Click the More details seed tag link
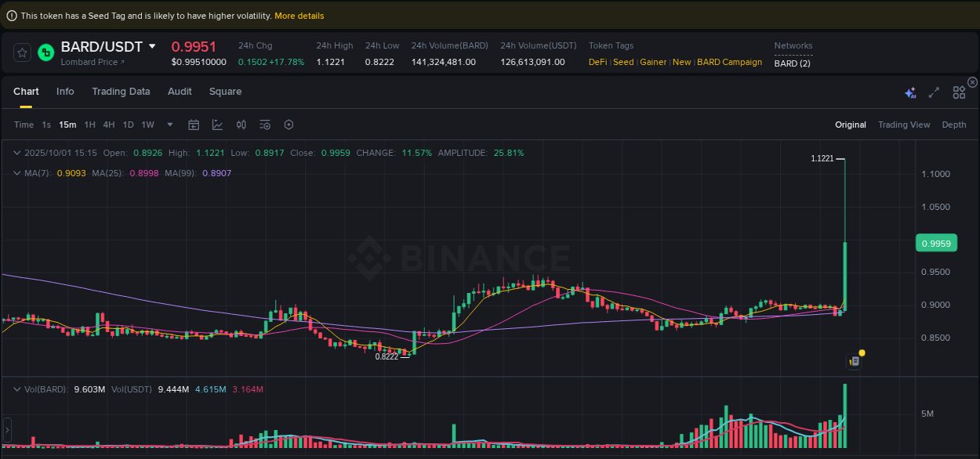The height and width of the screenshot is (459, 980). [299, 15]
